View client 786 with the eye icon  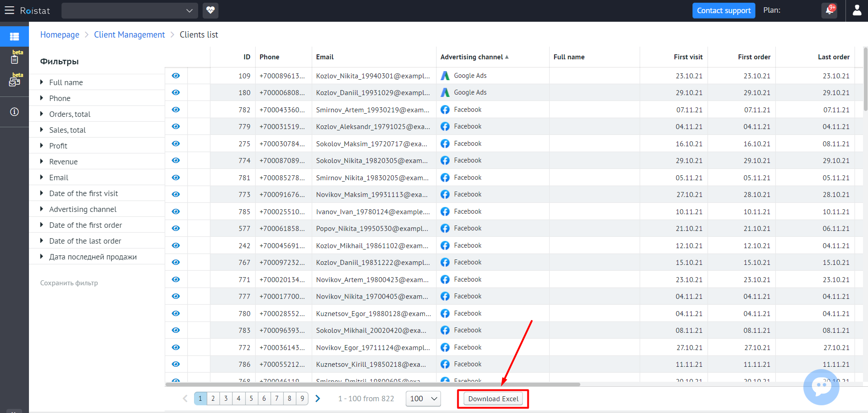[176, 364]
